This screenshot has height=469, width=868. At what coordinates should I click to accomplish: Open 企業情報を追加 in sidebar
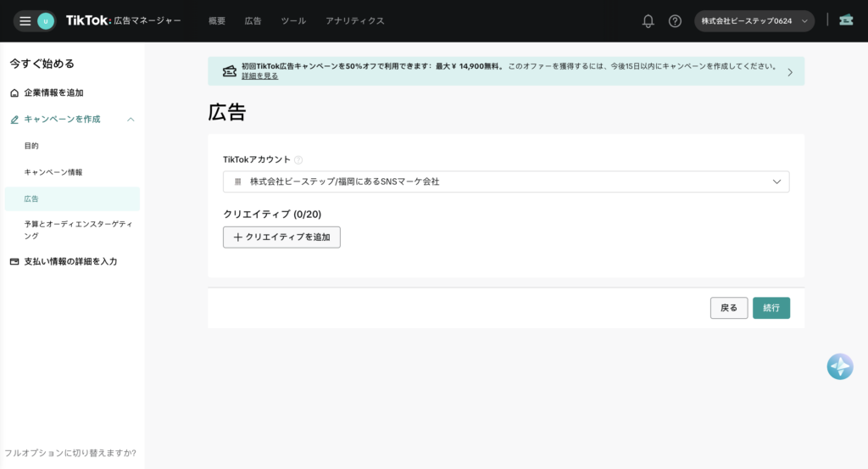[x=53, y=93]
